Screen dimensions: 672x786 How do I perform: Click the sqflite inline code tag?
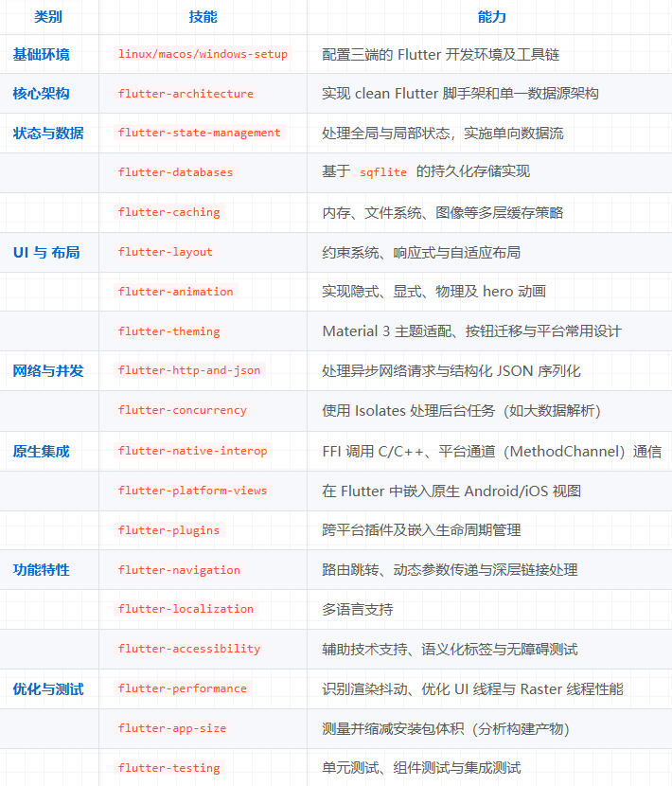(x=382, y=172)
